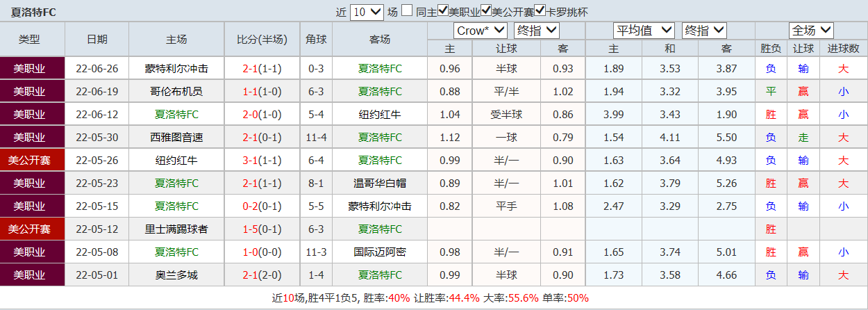Screen dimensions: 868x310
Task: Click the 角球 column header
Action: pyautogui.click(x=316, y=40)
